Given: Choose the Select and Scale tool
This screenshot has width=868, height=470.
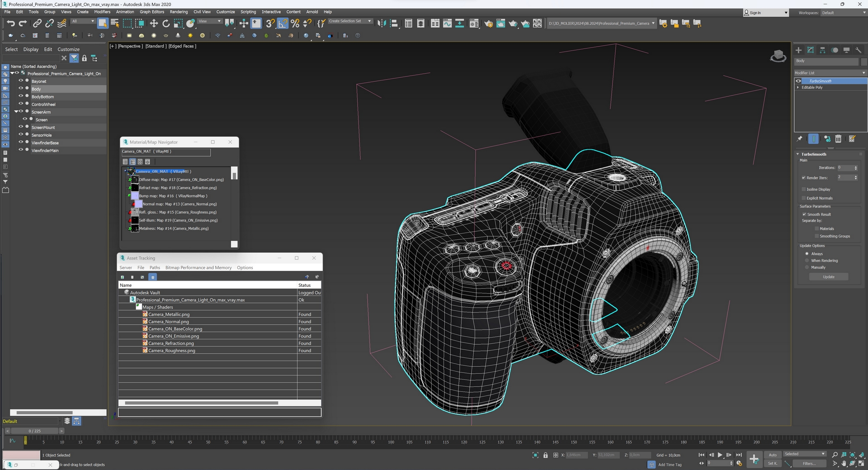Looking at the screenshot, I should click(x=178, y=23).
